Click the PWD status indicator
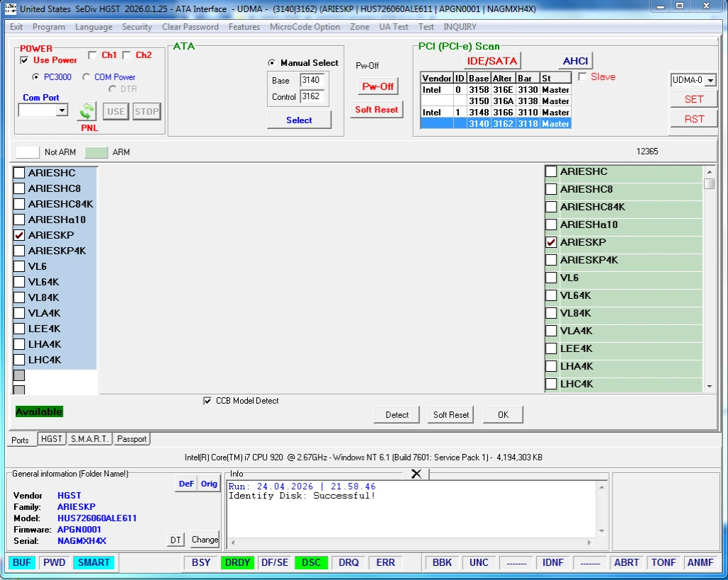The height and width of the screenshot is (580, 728). click(x=54, y=562)
